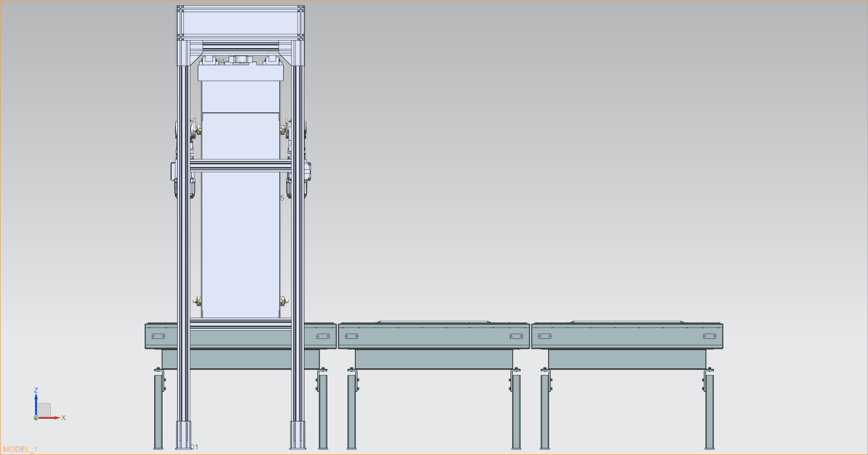Click the green 01 label at the frame foot
Viewport: 868px width, 455px height.
194,447
